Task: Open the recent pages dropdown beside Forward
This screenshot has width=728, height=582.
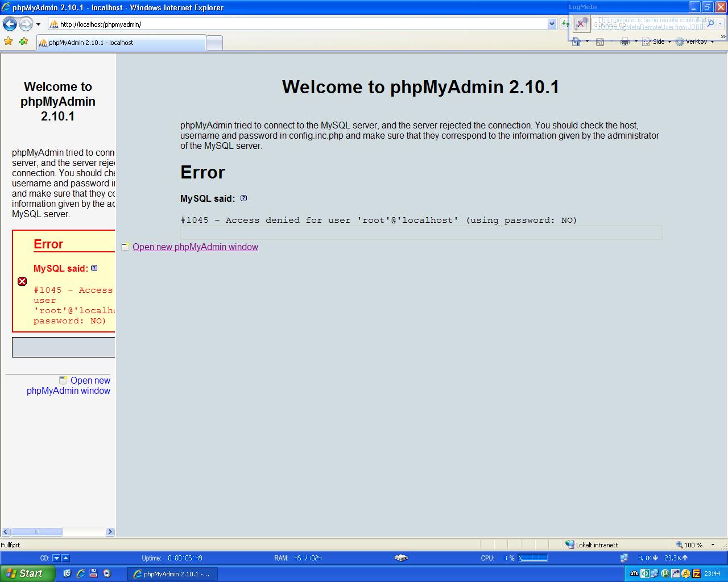Action: coord(38,24)
